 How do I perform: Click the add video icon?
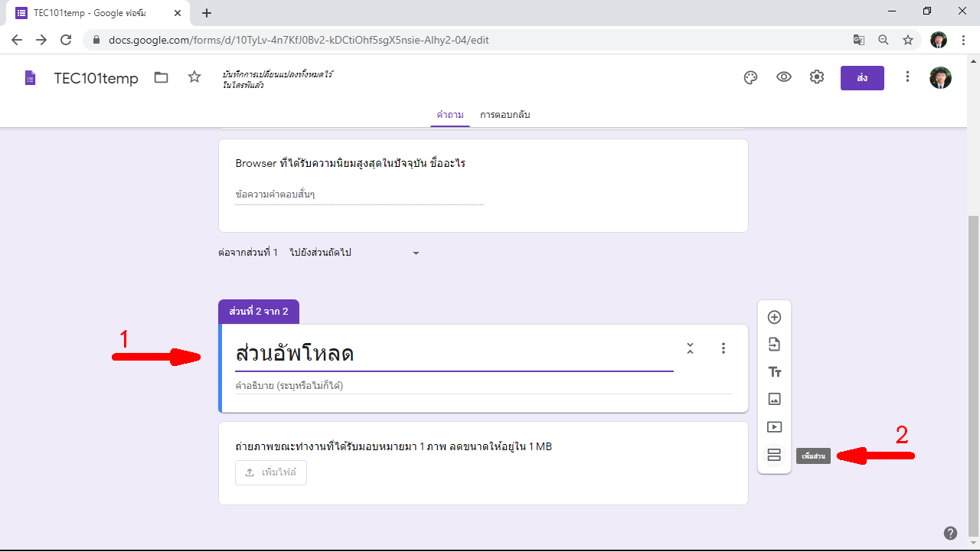pos(774,427)
